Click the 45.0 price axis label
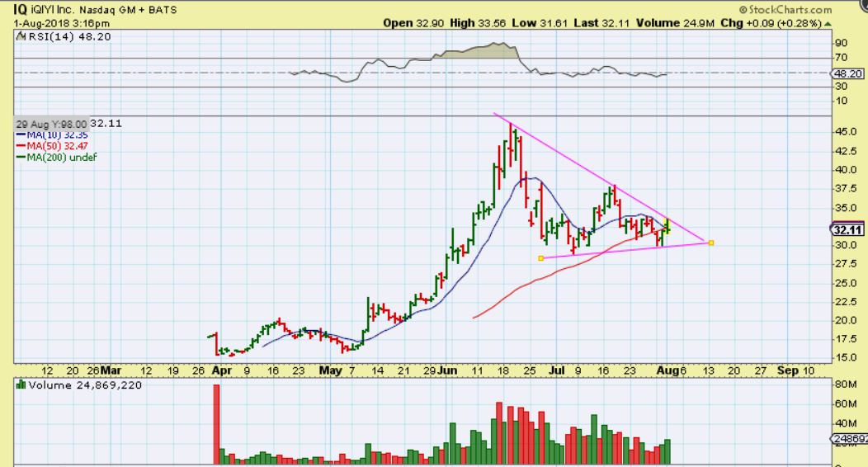 847,132
